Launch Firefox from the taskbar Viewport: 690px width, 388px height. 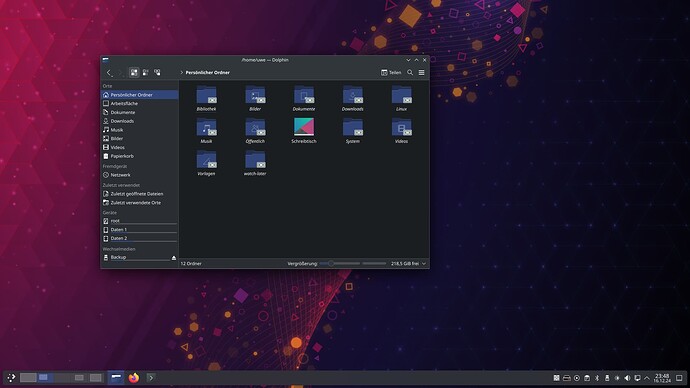(134, 377)
